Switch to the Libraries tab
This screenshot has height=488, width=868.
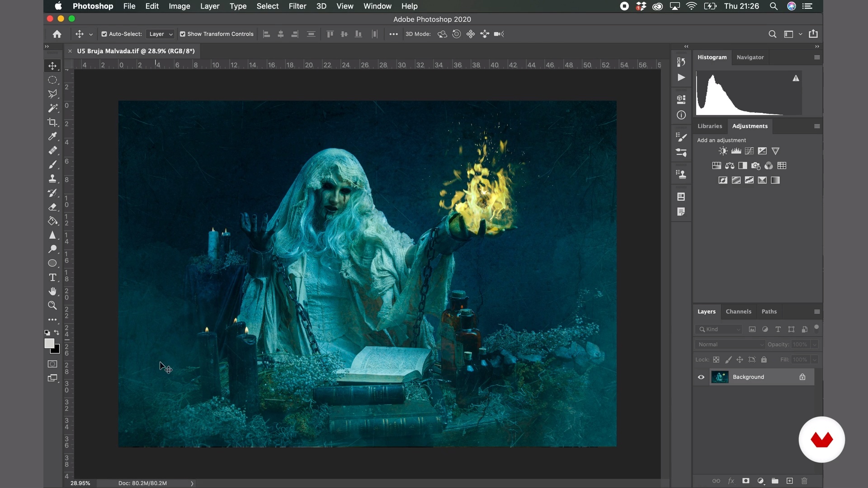(710, 126)
